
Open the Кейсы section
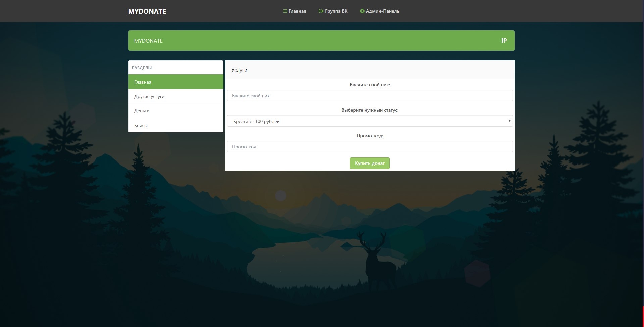pyautogui.click(x=176, y=125)
